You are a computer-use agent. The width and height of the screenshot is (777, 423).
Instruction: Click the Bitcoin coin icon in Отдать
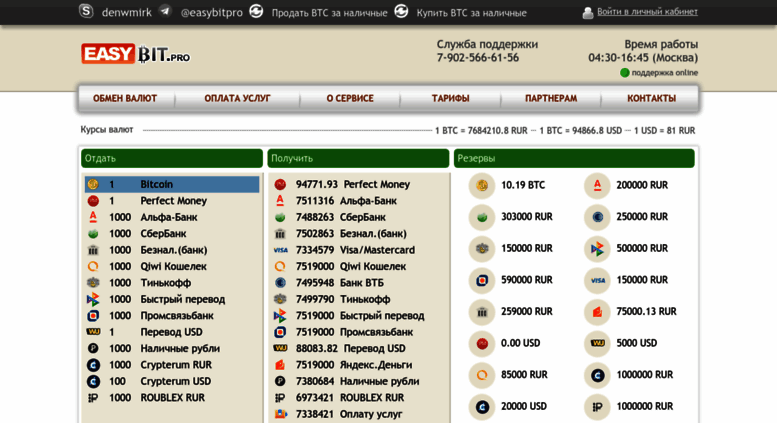93,184
